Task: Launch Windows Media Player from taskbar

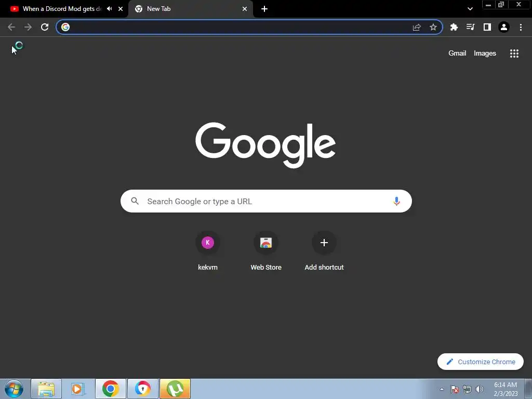Action: click(78, 389)
